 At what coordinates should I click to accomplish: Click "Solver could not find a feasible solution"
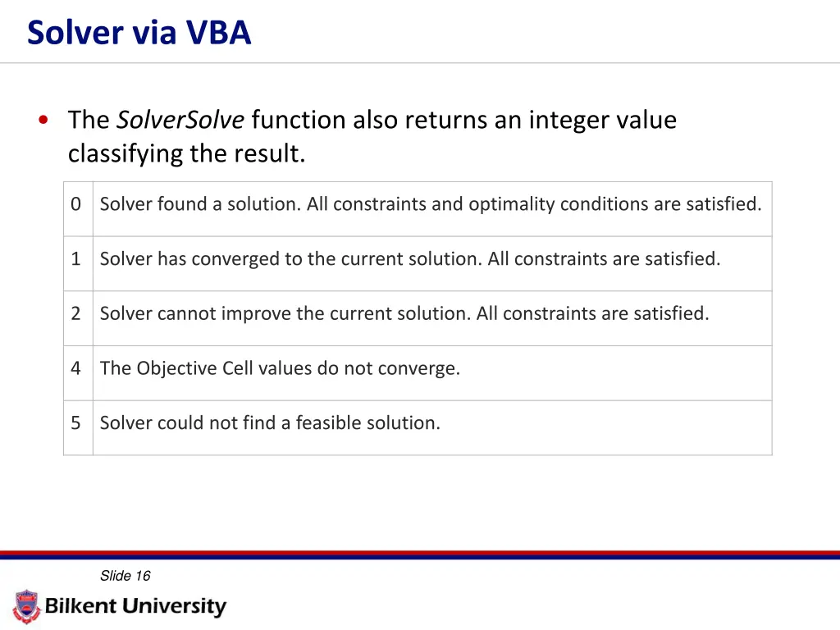click(x=270, y=423)
